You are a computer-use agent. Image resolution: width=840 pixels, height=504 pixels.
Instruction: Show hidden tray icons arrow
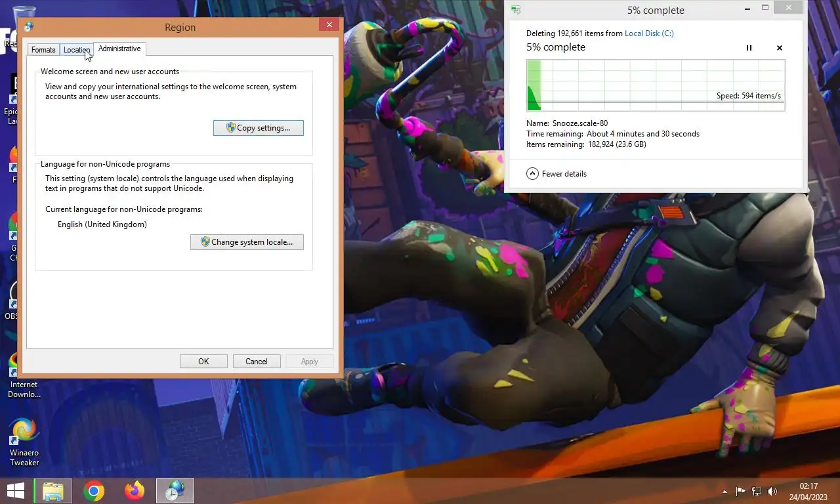725,491
